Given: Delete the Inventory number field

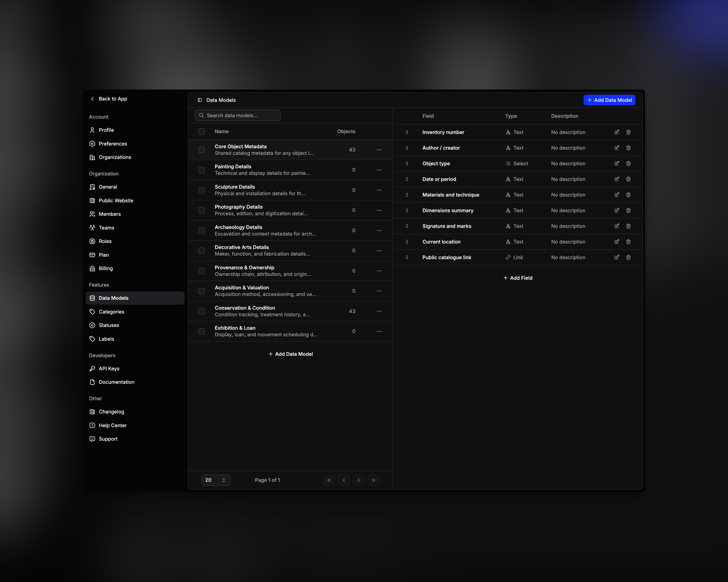Looking at the screenshot, I should (628, 132).
